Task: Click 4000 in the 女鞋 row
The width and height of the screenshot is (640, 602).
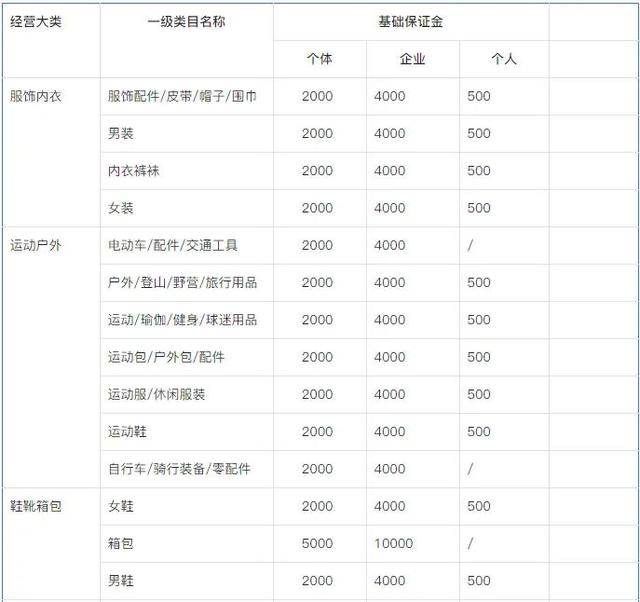Action: [x=389, y=506]
